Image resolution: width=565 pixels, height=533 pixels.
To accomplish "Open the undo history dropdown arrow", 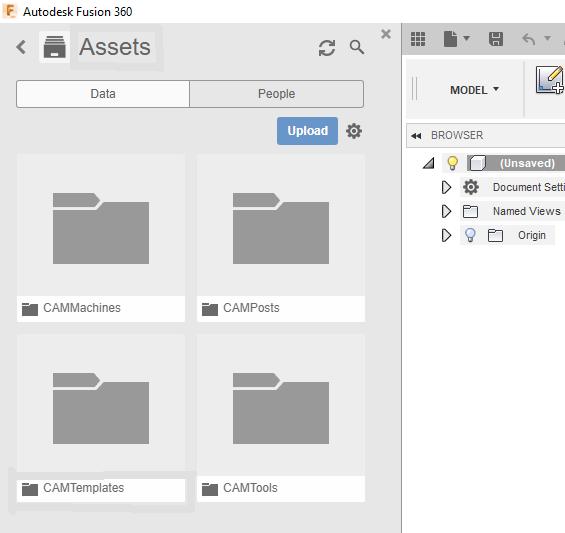I will 547,38.
